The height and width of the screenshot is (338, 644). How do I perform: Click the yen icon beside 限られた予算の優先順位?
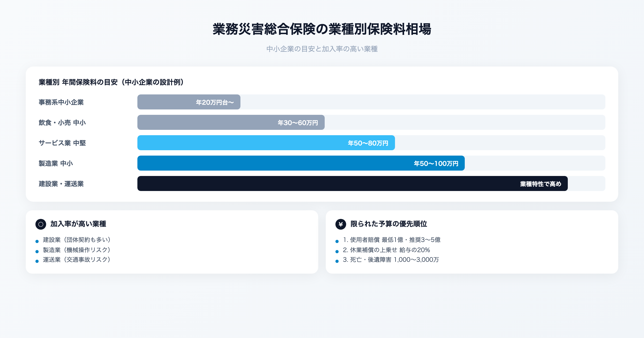click(x=341, y=224)
